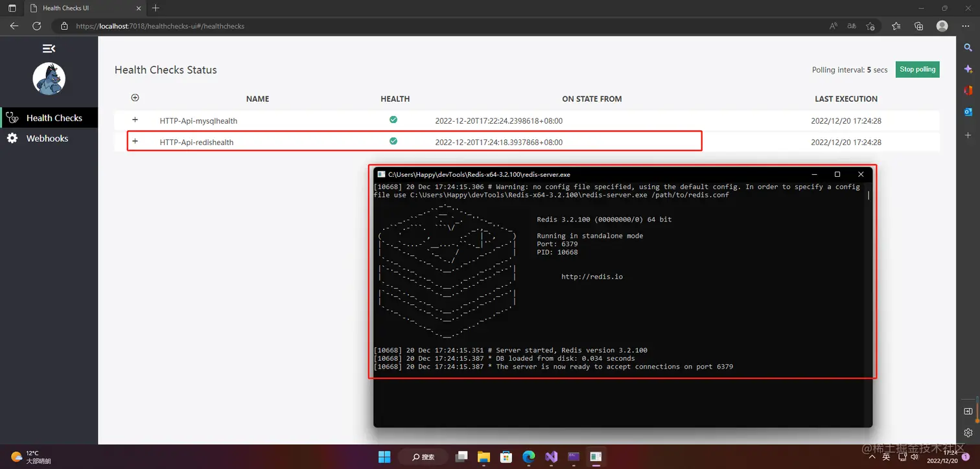Click the Xabaril mascot logo

49,79
